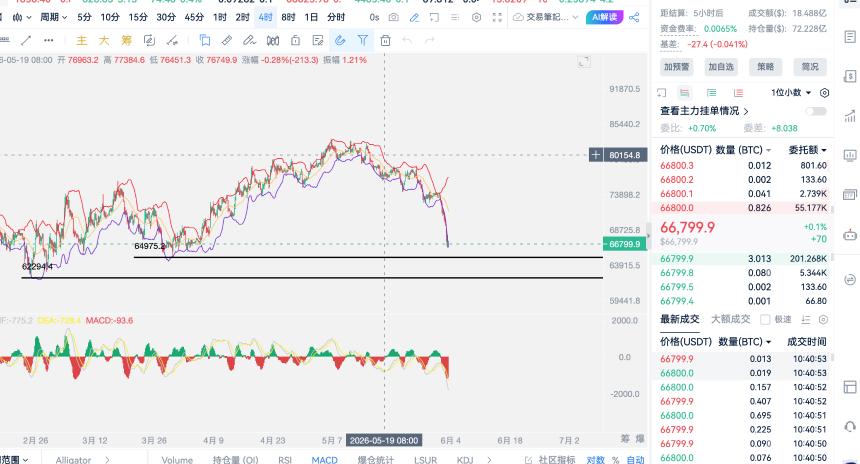
Task: Enter fullscreen chart mode
Action: tap(497, 18)
